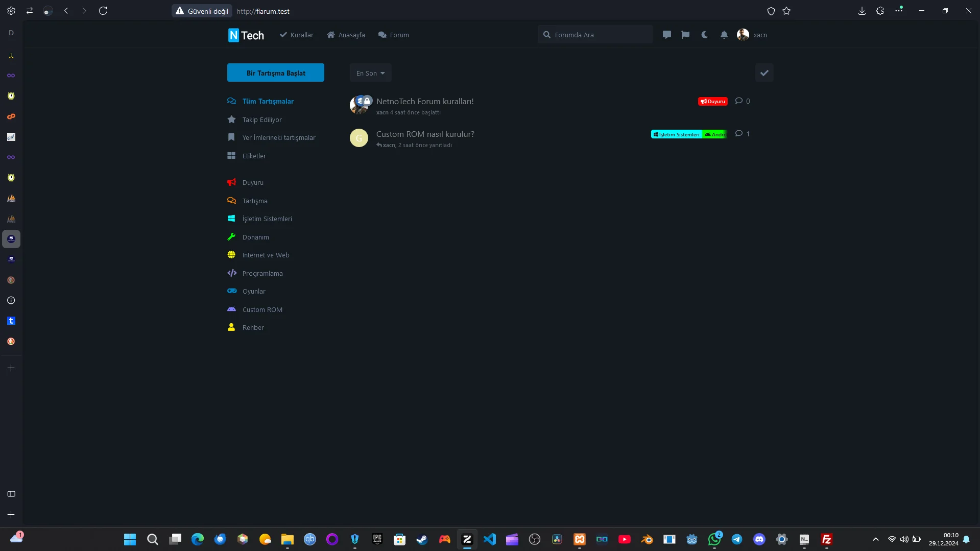
Task: Open Windows Start menu
Action: tap(130, 539)
